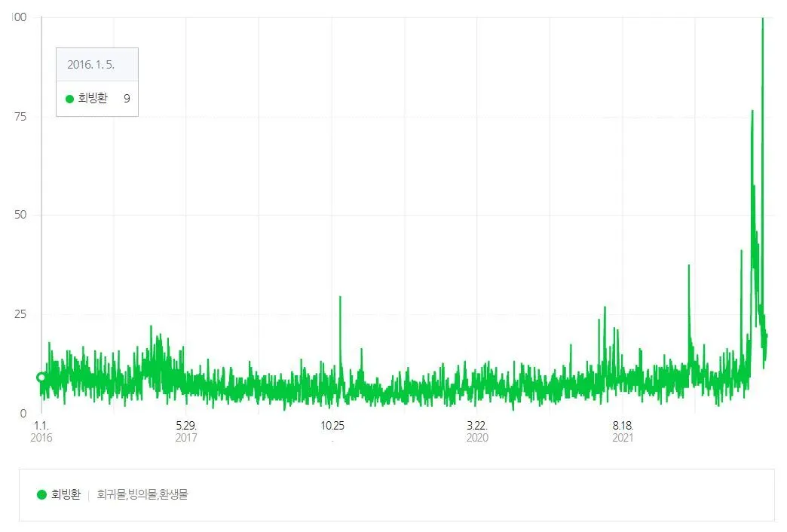Click the tooltip date 2016. 1. 5.
The height and width of the screenshot is (532, 787).
click(91, 65)
